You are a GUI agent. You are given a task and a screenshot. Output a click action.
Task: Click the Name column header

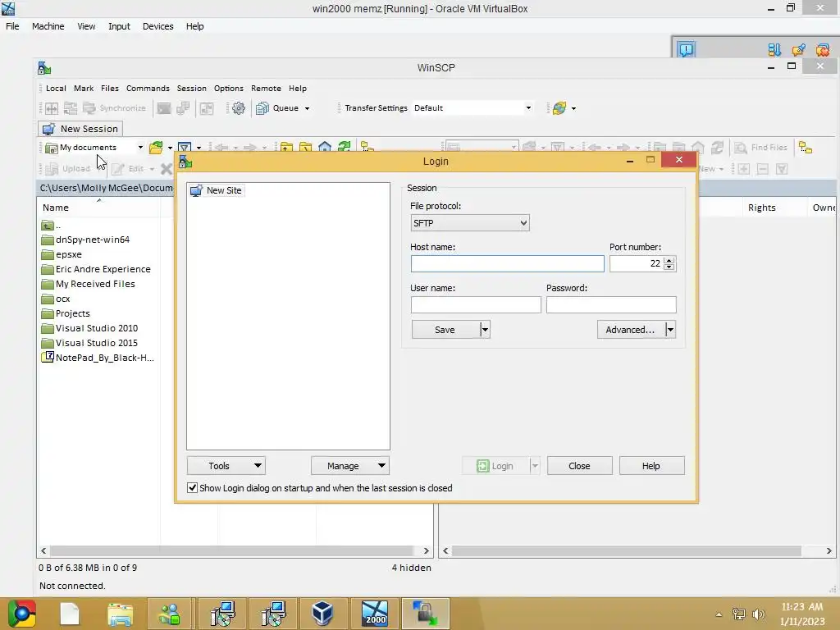click(98, 208)
